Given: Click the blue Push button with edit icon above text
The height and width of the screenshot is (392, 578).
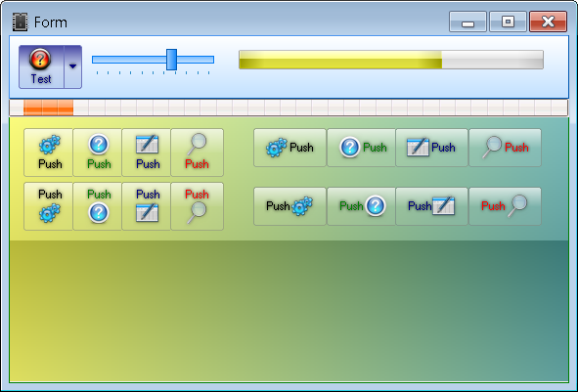Looking at the screenshot, I should [147, 152].
